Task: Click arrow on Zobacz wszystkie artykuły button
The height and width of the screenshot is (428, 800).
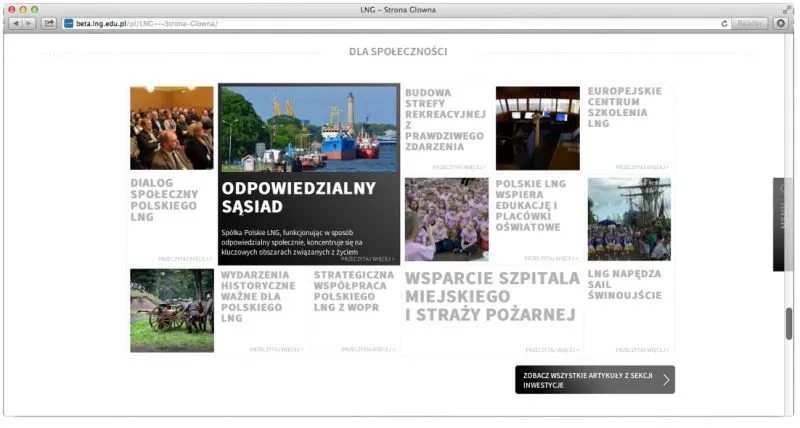Action: tap(666, 380)
